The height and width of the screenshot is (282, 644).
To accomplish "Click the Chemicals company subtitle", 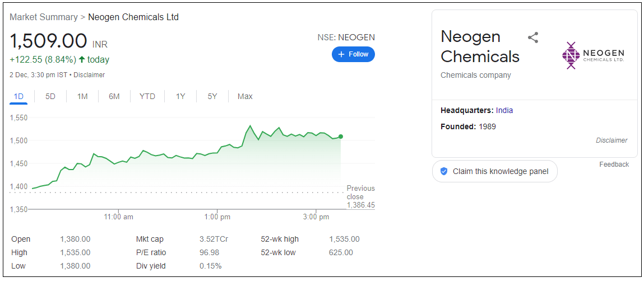I will pyautogui.click(x=476, y=76).
